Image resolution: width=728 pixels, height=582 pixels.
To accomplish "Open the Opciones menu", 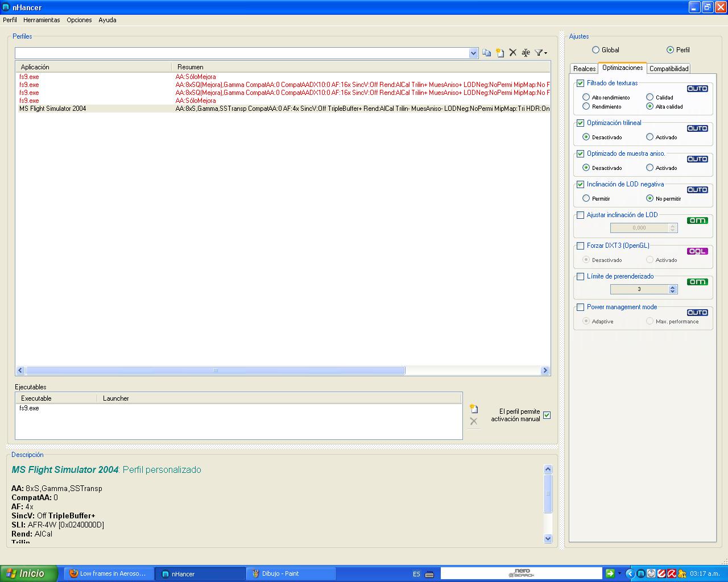I will [79, 20].
